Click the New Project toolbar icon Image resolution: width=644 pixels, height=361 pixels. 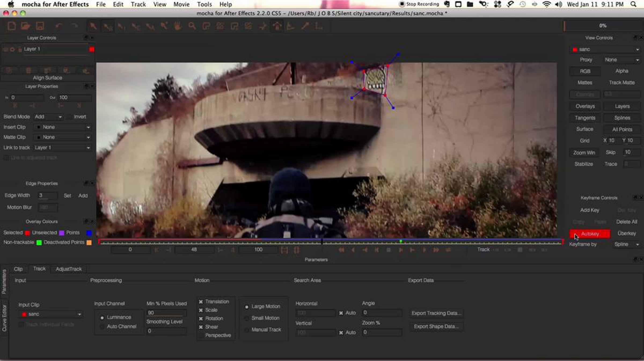pyautogui.click(x=12, y=26)
